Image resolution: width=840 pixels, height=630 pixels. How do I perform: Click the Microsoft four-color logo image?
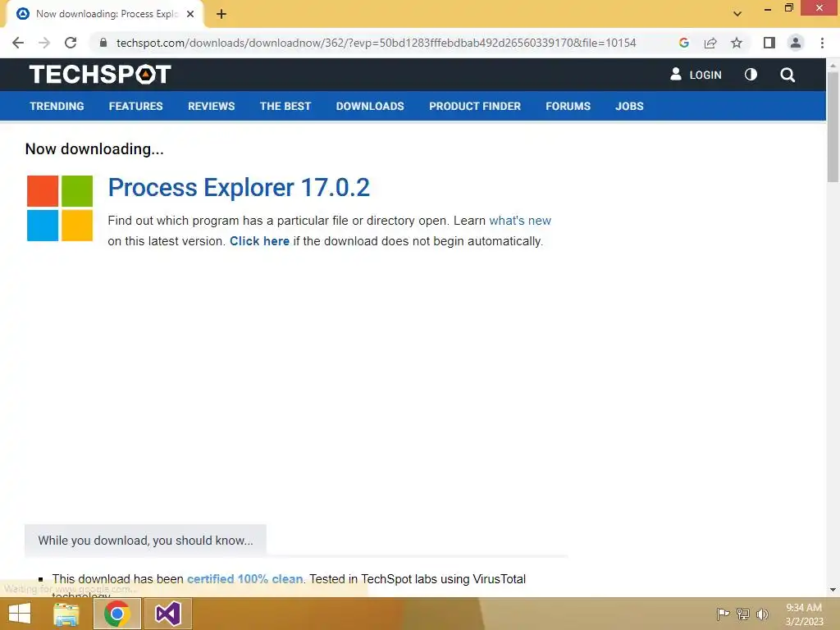coord(59,208)
